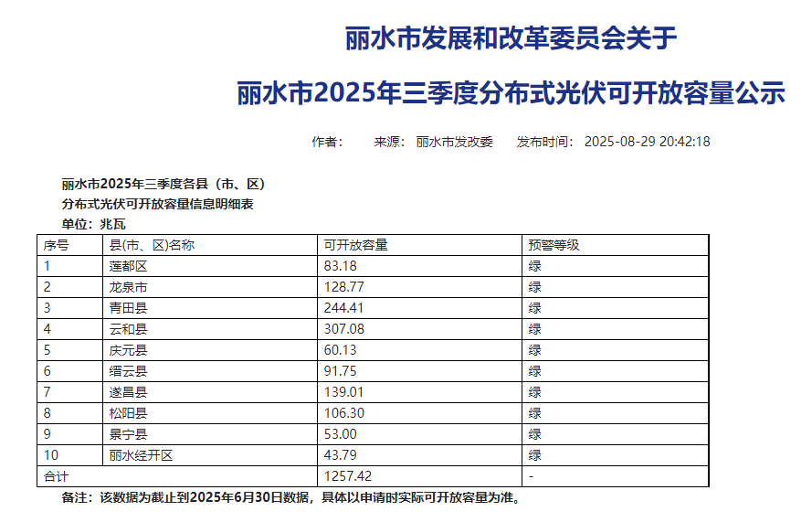
Task: Click the 丽水经开区 cell
Action: [141, 455]
